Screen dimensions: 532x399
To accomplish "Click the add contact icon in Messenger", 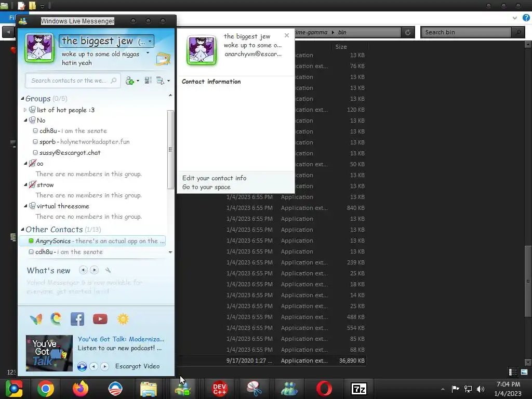I will [x=129, y=81].
